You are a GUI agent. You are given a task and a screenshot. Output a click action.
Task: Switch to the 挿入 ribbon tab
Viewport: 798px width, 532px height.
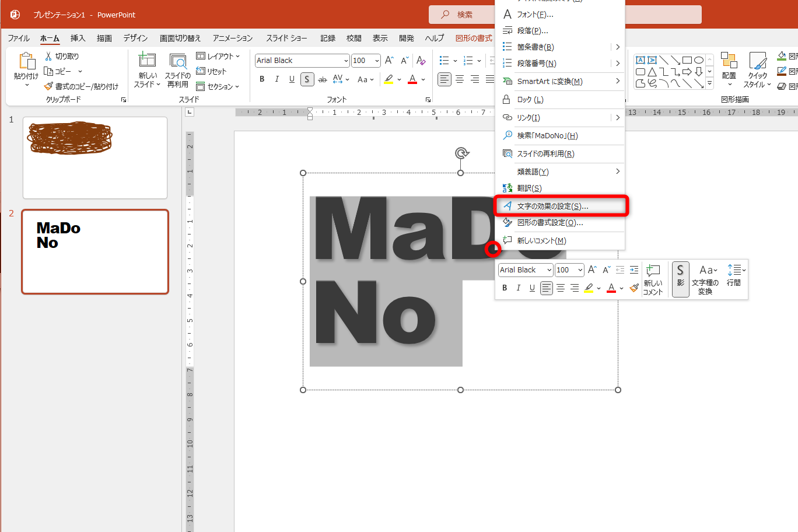[x=78, y=38]
